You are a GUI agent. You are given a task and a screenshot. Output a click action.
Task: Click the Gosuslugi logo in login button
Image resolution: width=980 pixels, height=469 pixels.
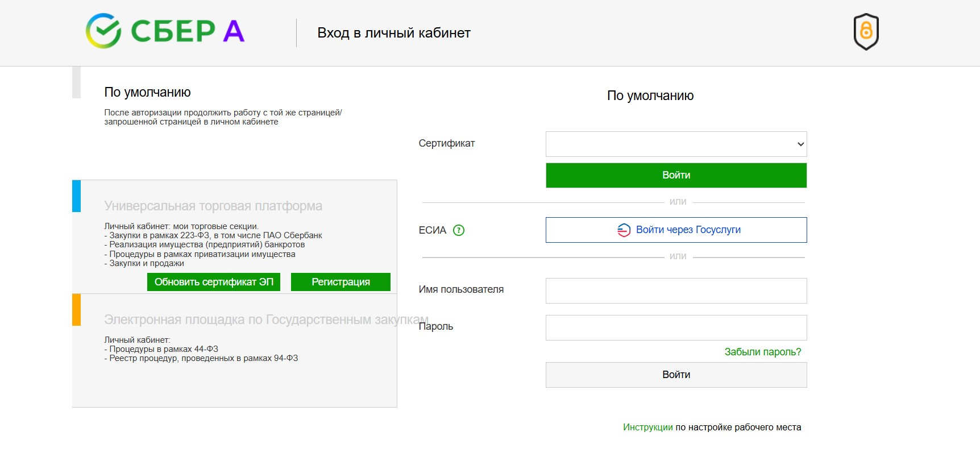click(x=624, y=230)
